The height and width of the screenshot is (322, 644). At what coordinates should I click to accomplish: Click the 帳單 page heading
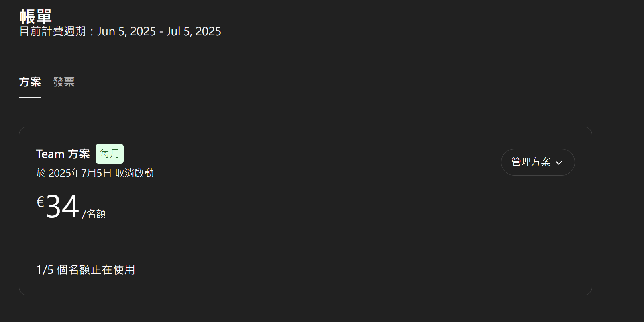[x=36, y=16]
